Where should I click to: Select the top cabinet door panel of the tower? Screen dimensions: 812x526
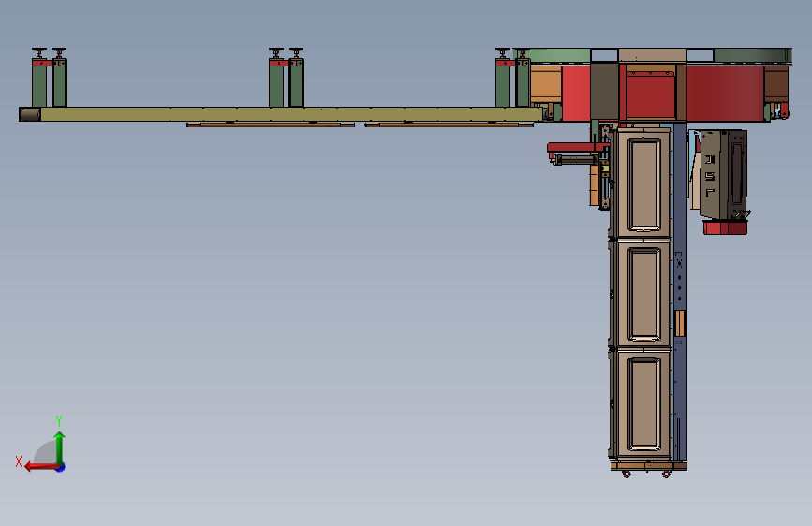click(643, 184)
